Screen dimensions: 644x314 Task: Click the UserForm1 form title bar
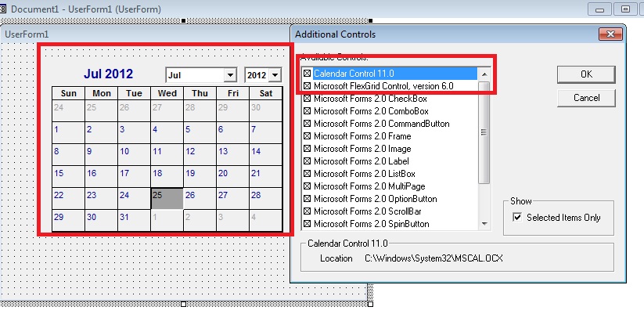145,34
